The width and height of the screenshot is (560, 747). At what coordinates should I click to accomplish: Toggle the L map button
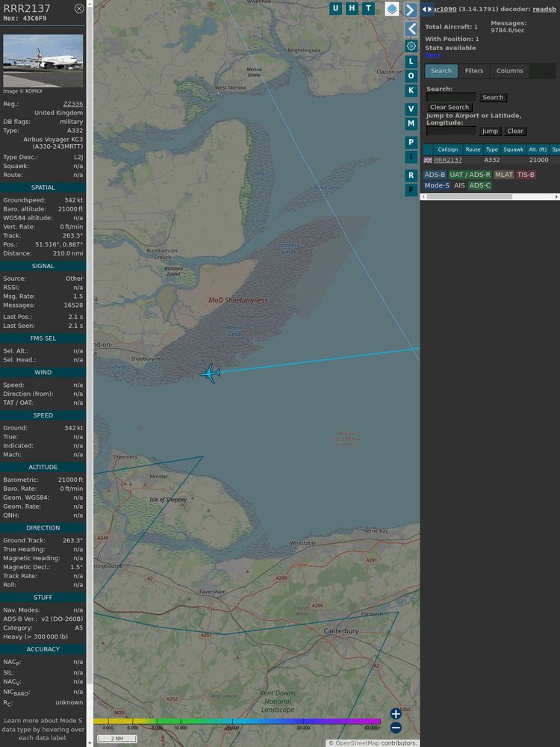[411, 61]
